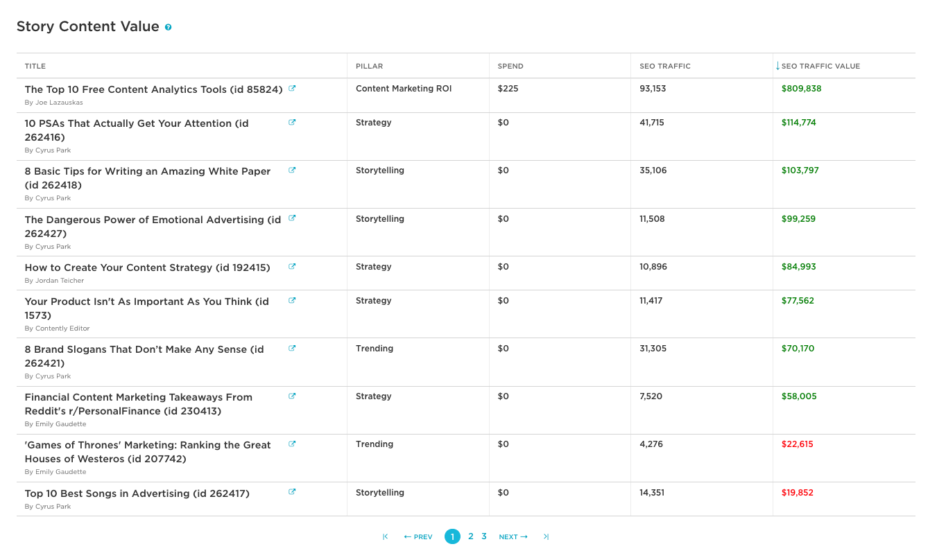Viewport: 937px width, 560px height.
Task: Click the external link icon for "The Dangerous Power of Emotional Advertising"
Action: (292, 218)
